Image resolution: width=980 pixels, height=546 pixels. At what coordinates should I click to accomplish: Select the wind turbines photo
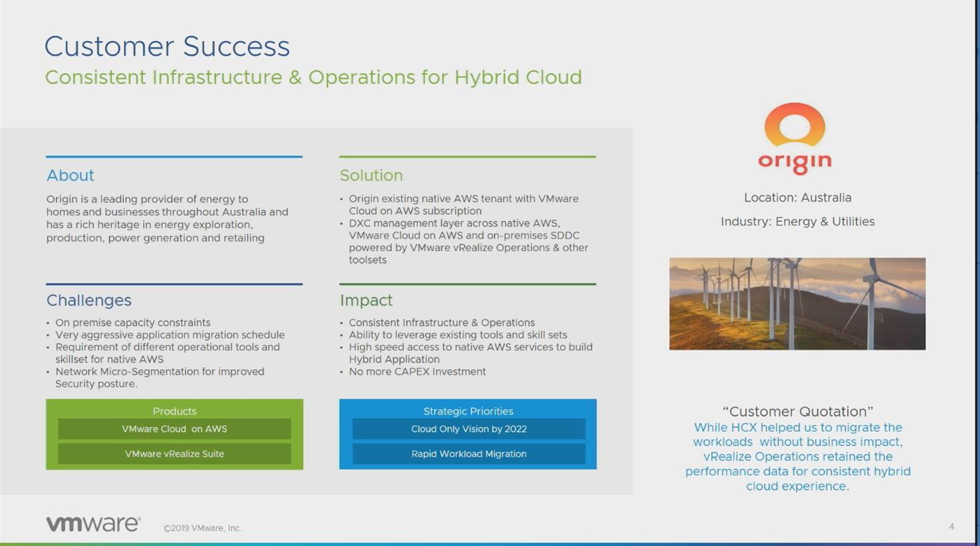797,303
